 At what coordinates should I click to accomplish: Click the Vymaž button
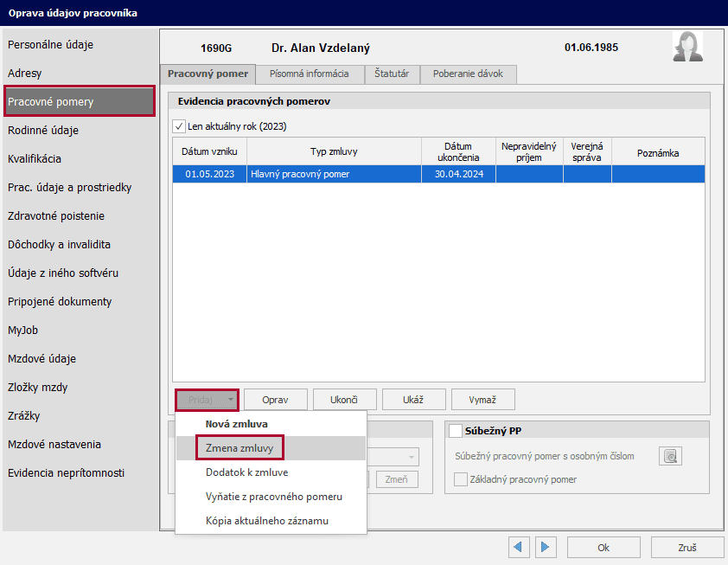tap(482, 399)
